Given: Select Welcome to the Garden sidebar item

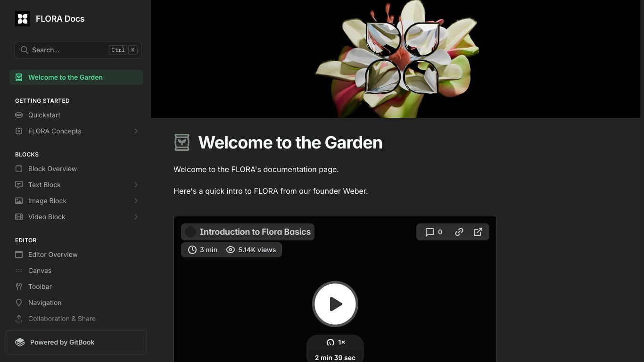Looking at the screenshot, I should click(76, 77).
